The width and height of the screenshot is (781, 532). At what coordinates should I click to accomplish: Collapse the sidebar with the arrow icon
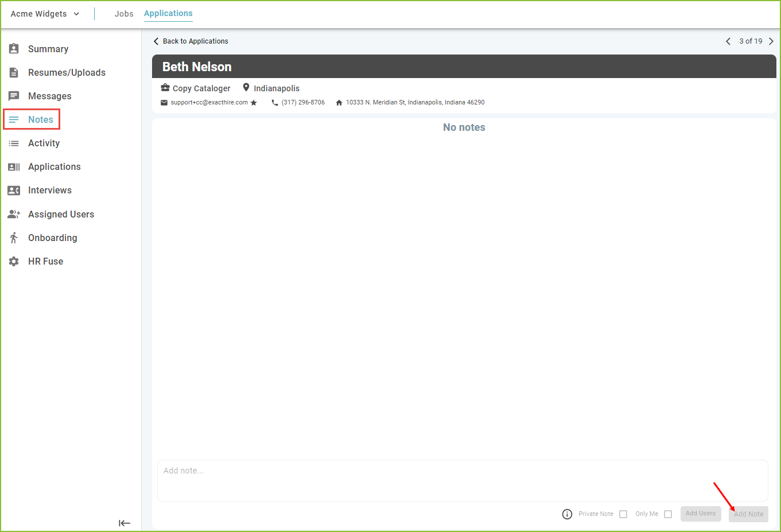coord(125,523)
